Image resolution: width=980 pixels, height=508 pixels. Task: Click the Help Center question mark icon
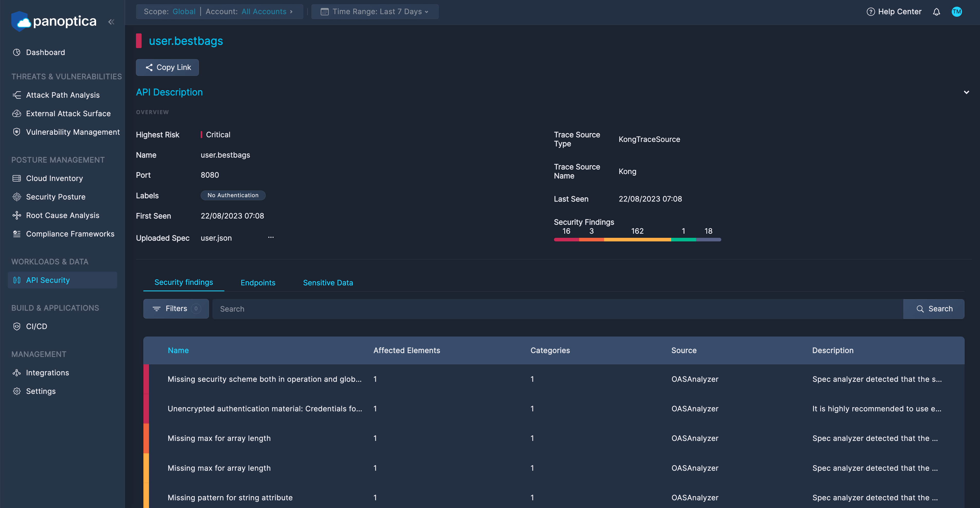point(871,11)
